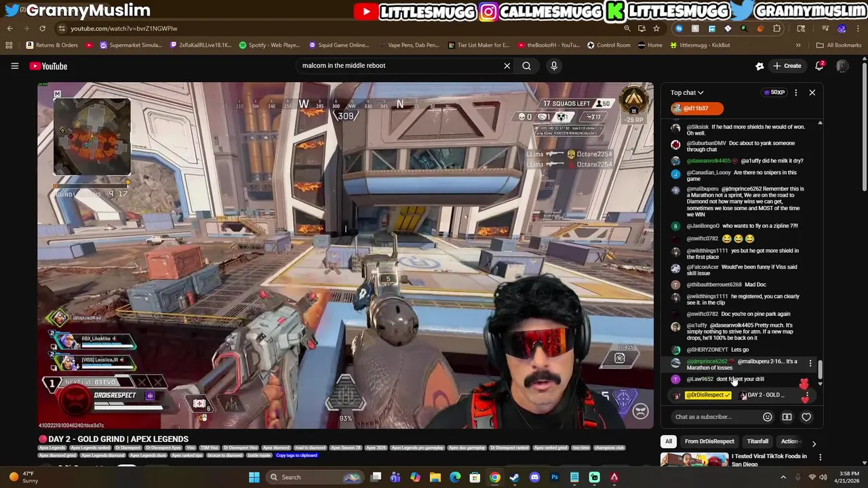The width and height of the screenshot is (868, 488).
Task: Open the Squid Game Online bookmark
Action: 338,45
